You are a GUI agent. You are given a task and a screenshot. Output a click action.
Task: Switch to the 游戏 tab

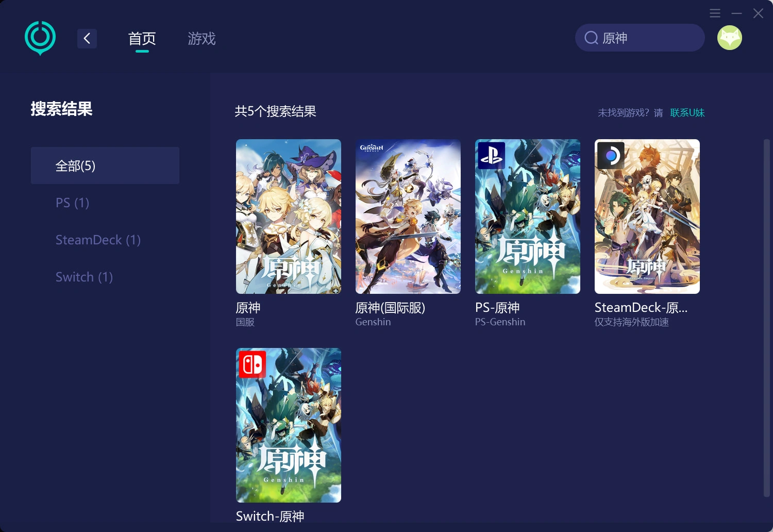pos(201,39)
